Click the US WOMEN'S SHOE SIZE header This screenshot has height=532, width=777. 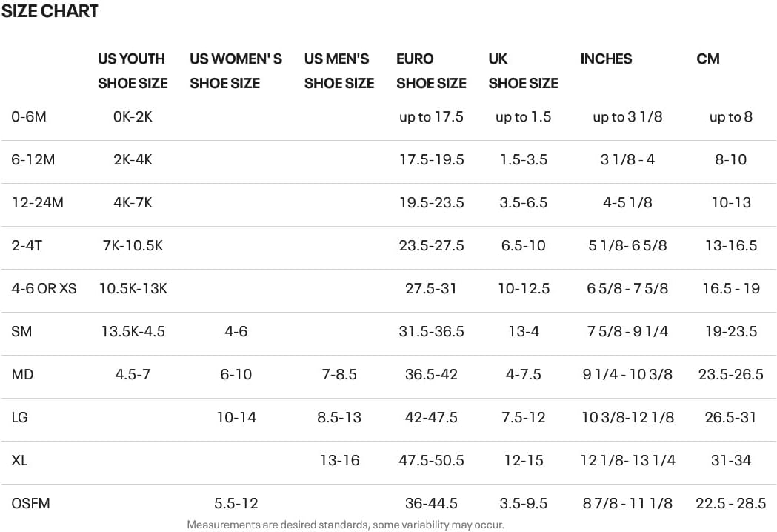[x=236, y=70]
